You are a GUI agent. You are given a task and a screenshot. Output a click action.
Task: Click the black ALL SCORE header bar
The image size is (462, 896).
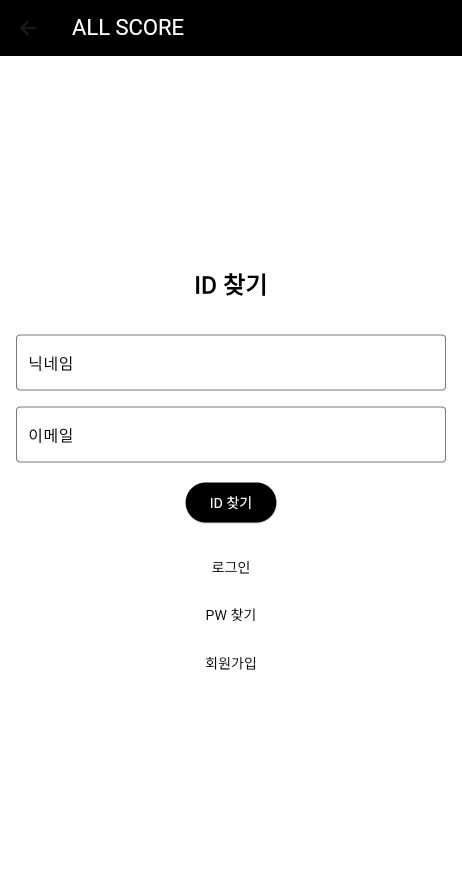[231, 27]
